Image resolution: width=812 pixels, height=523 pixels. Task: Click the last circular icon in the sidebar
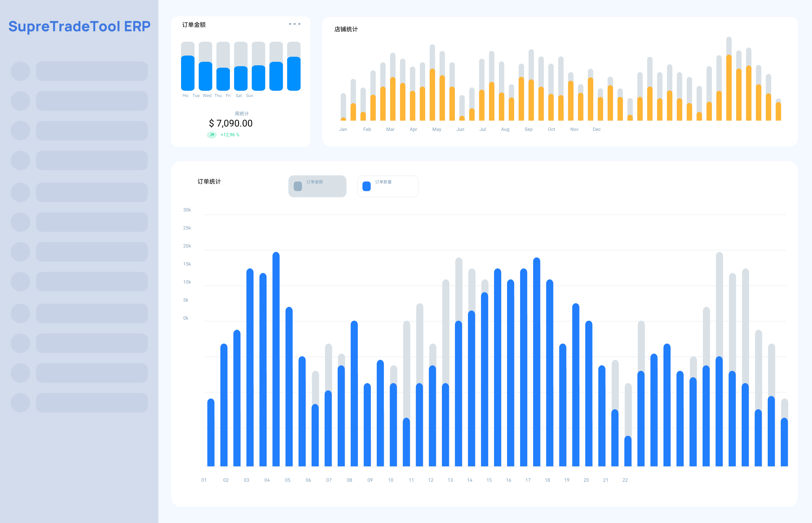pos(20,403)
